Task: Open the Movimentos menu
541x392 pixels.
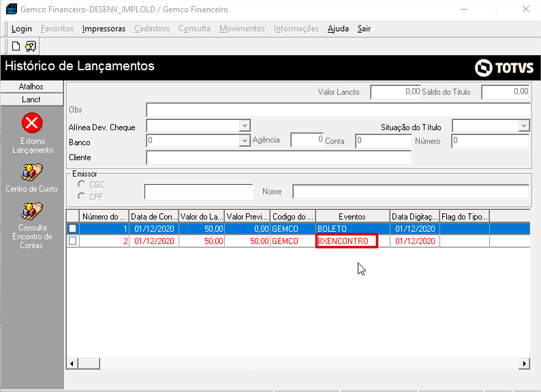Action: [242, 29]
